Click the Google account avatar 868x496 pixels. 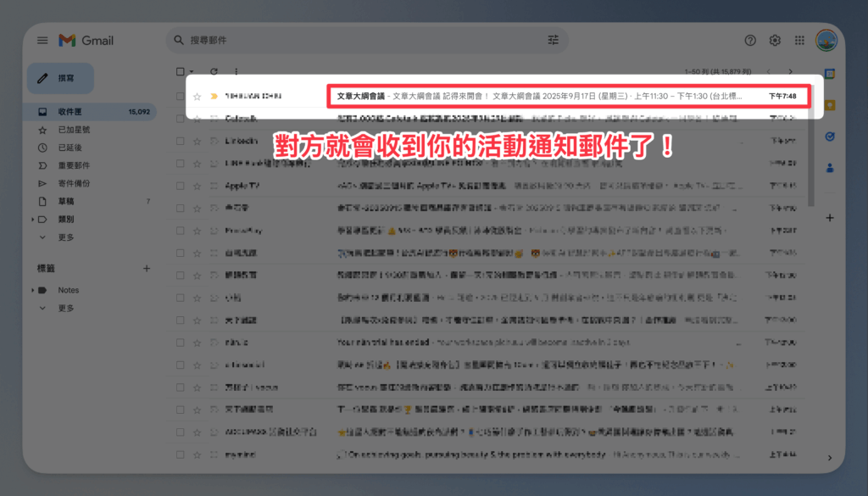(x=826, y=41)
